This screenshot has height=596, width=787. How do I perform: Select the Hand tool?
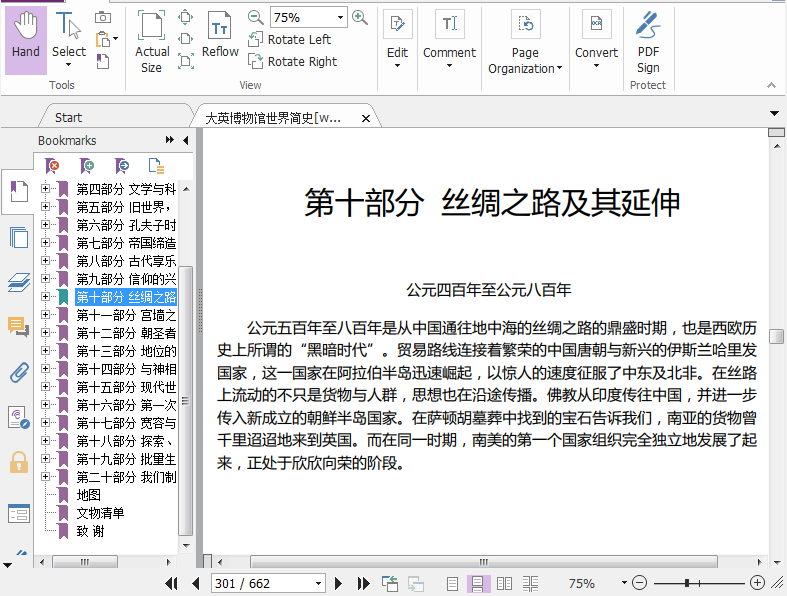25,39
